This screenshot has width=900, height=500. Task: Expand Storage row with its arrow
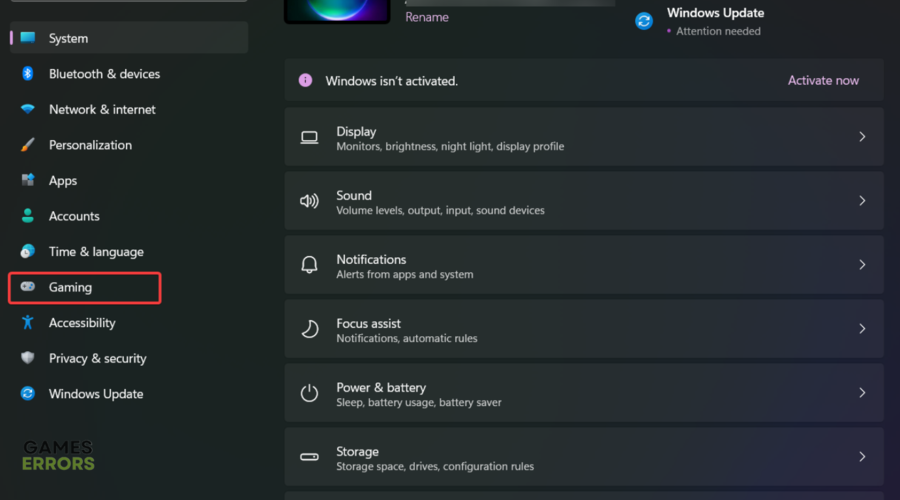(862, 457)
